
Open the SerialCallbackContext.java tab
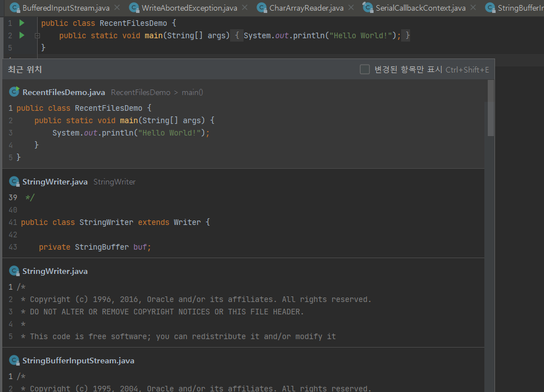coord(420,8)
